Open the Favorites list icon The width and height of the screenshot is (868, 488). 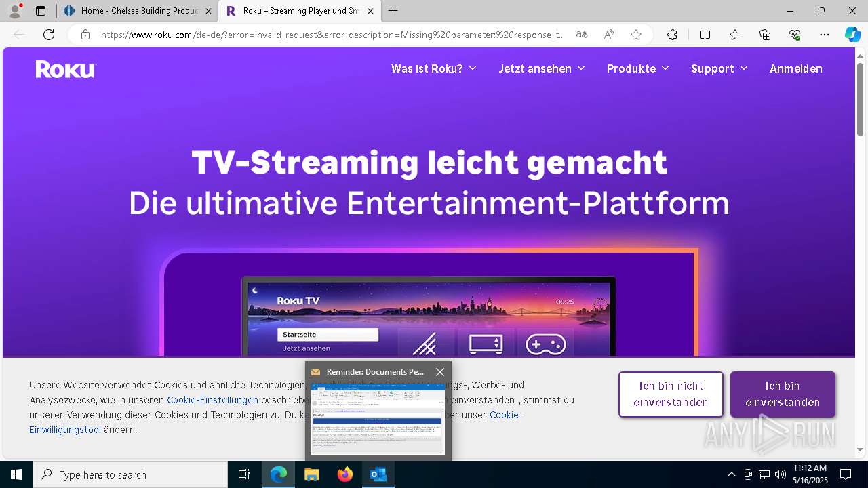735,35
